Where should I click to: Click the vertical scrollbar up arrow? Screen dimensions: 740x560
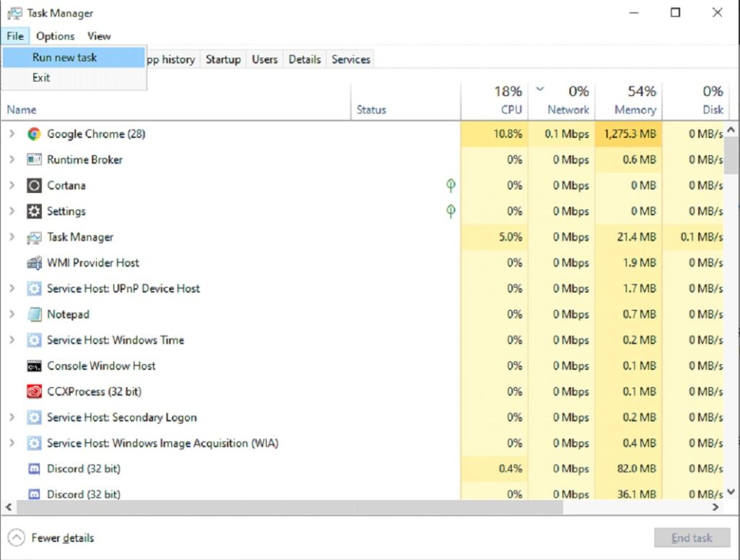(731, 129)
